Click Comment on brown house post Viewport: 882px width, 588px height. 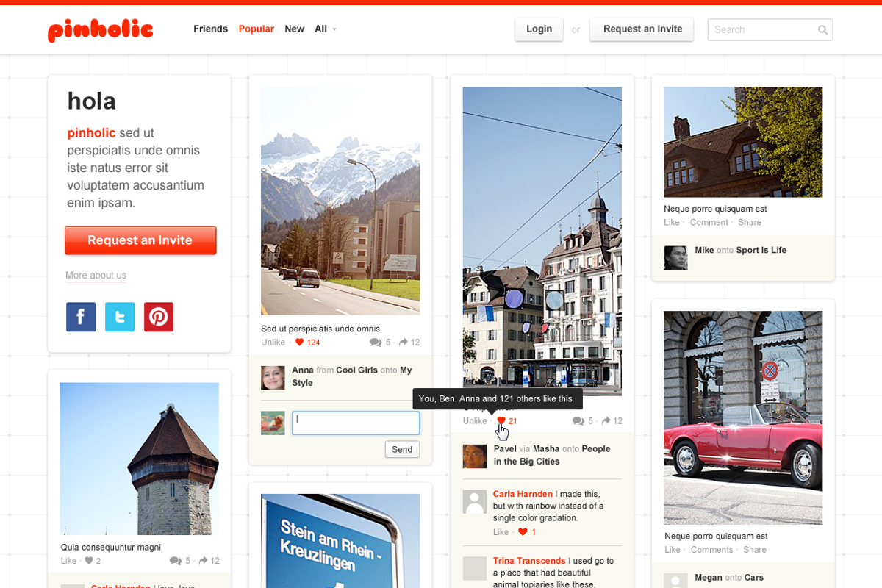(x=709, y=222)
